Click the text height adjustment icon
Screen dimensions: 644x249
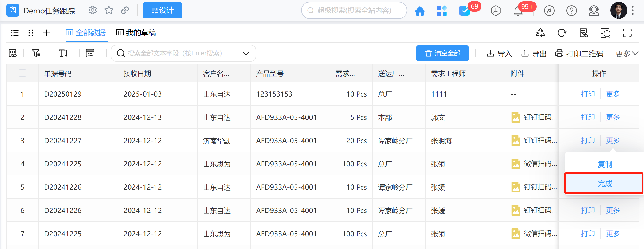click(63, 53)
